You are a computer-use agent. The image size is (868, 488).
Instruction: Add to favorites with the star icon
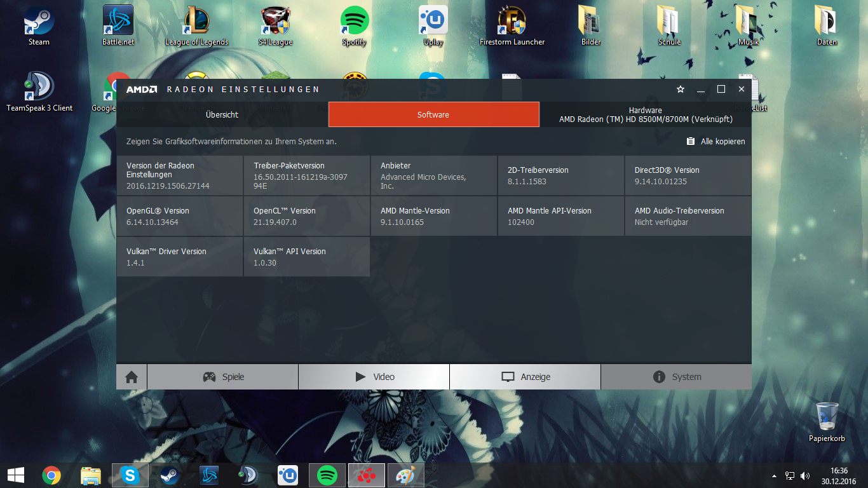tap(681, 90)
